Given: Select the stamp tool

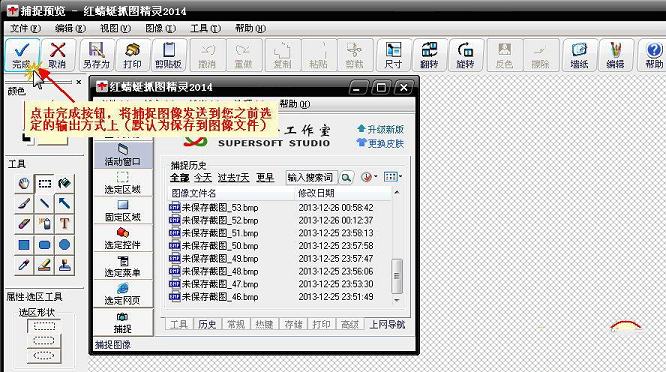Looking at the screenshot, I should [x=65, y=265].
